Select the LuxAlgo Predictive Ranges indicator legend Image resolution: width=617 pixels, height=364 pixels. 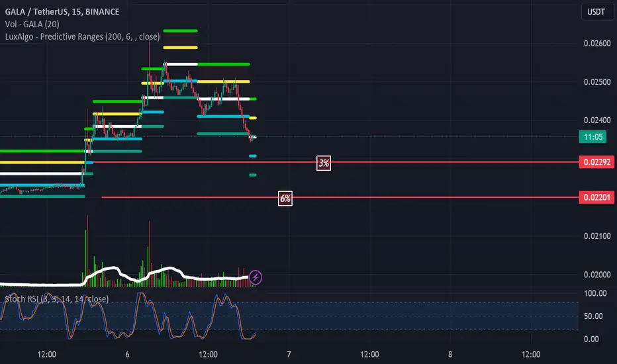tap(82, 36)
